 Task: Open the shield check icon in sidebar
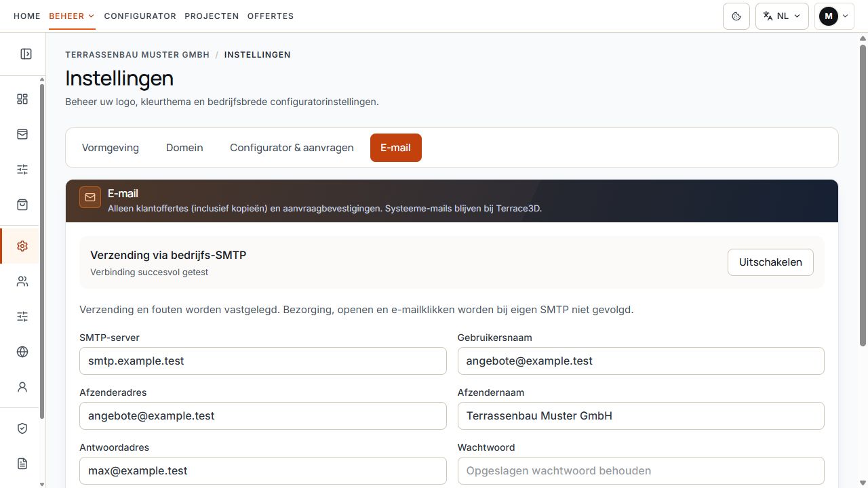(x=22, y=428)
